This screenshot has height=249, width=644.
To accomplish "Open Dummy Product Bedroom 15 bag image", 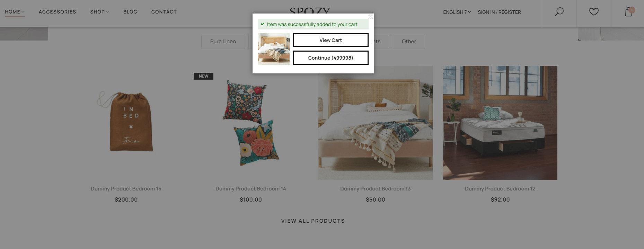I will pyautogui.click(x=126, y=123).
